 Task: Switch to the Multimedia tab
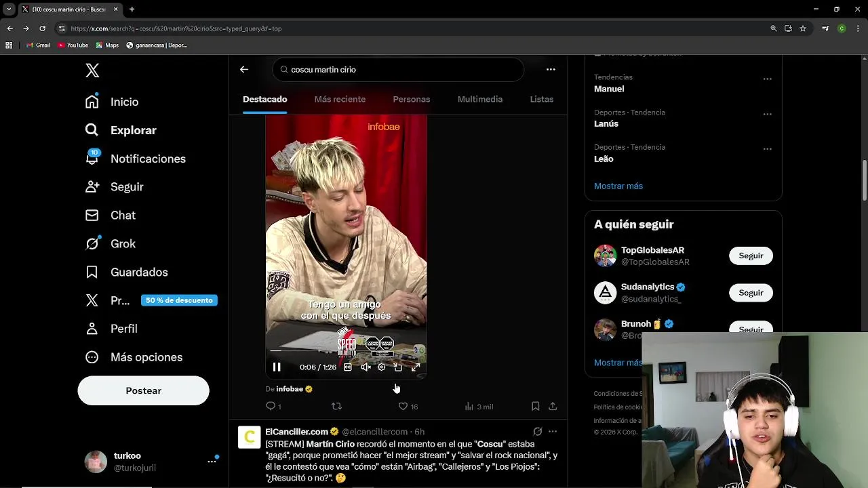[480, 100]
